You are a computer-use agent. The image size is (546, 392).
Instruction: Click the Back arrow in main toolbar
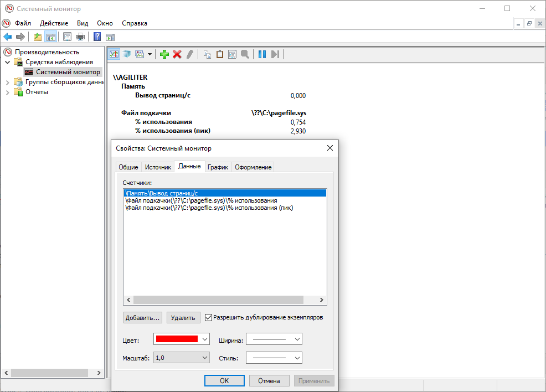8,37
